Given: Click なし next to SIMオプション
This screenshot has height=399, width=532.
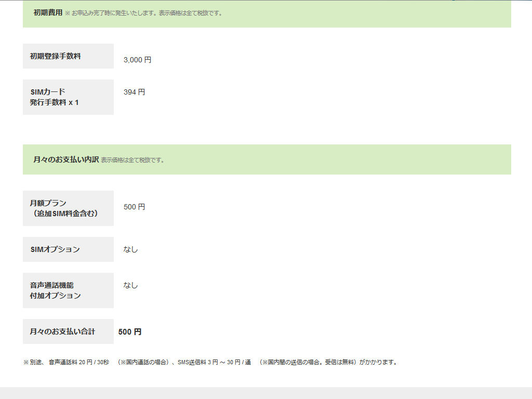Looking at the screenshot, I should coord(130,249).
